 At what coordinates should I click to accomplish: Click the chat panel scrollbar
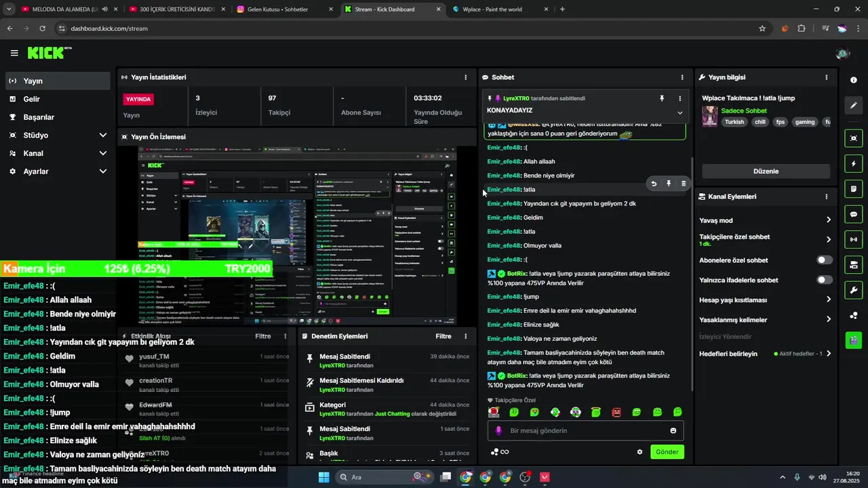pos(692,274)
